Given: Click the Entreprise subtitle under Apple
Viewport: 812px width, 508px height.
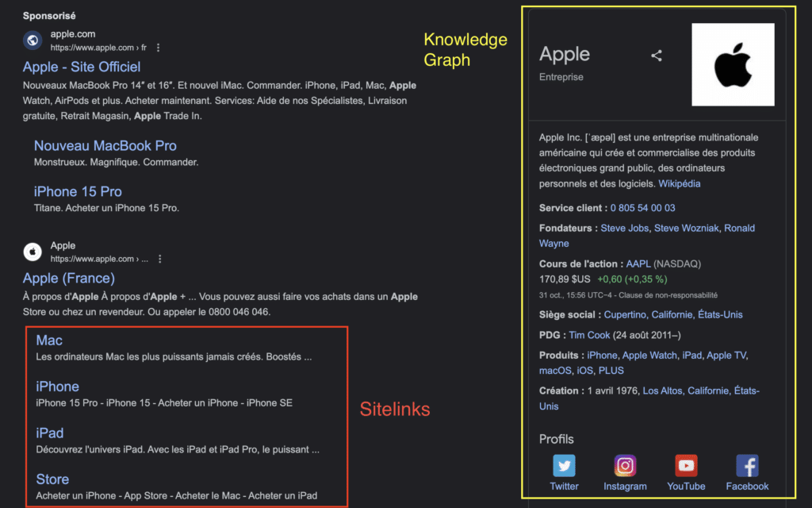Looking at the screenshot, I should pyautogui.click(x=561, y=77).
